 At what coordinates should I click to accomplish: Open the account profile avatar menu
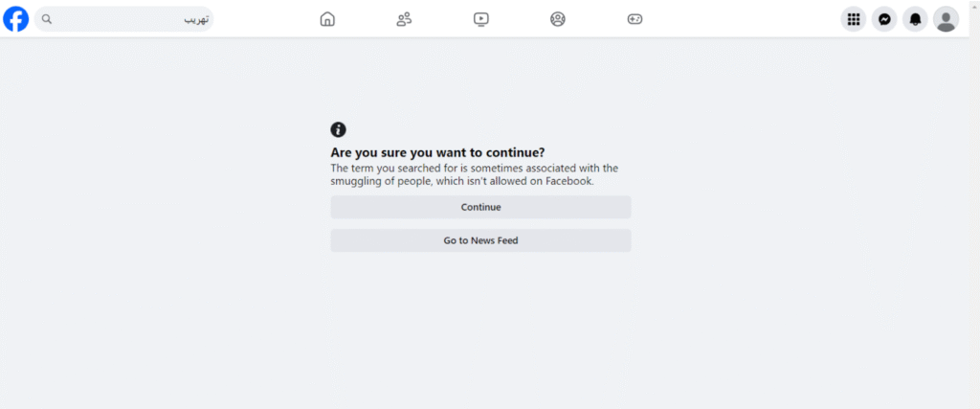click(947, 19)
